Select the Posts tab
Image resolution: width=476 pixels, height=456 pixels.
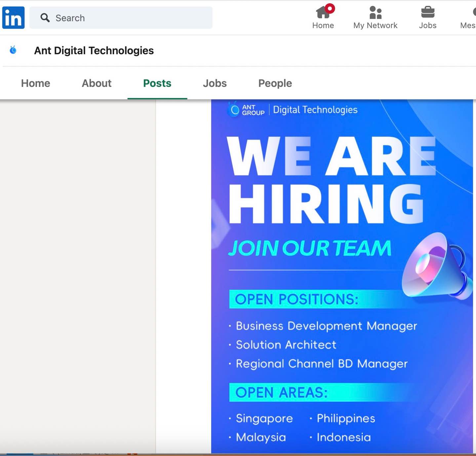tap(157, 83)
